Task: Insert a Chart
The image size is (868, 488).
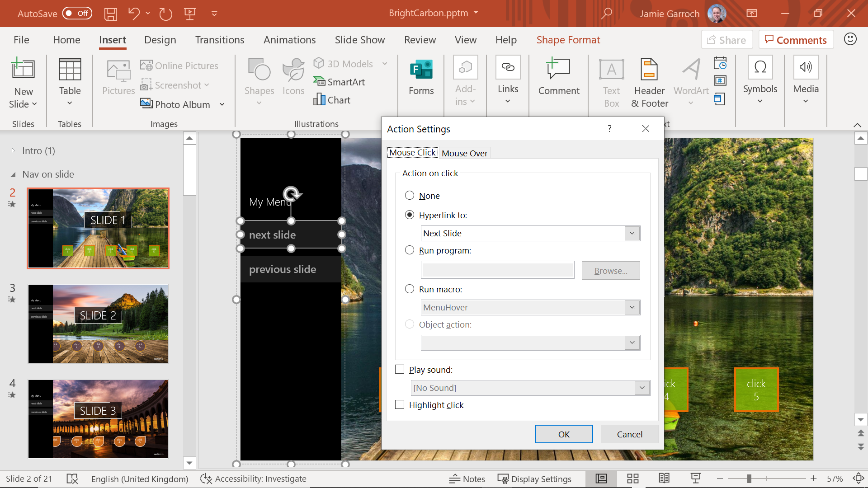Action: tap(332, 99)
